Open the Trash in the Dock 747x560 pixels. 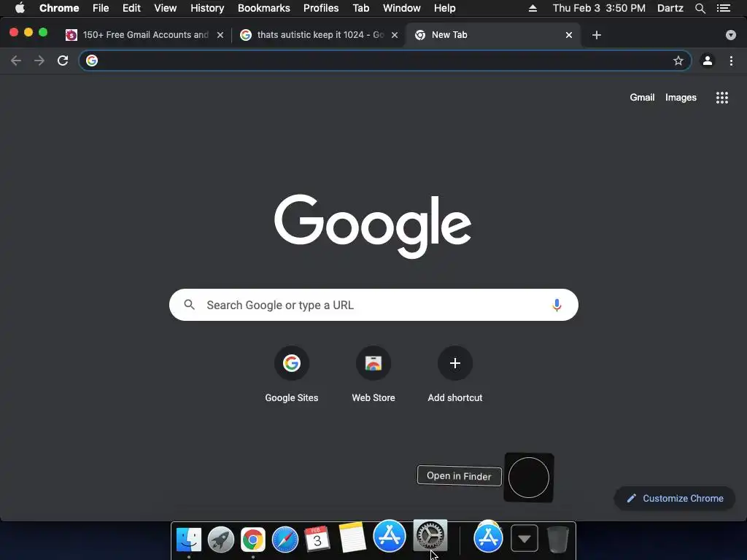tap(557, 540)
